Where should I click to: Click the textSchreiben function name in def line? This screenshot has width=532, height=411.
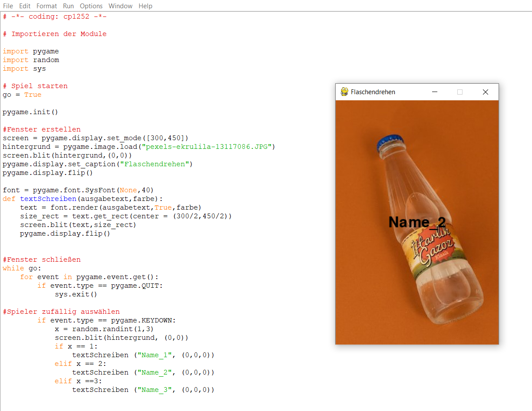48,199
